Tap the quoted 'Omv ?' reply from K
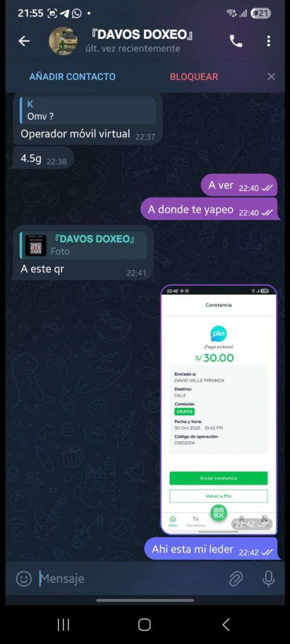This screenshot has width=290, height=644. pyautogui.click(x=88, y=110)
